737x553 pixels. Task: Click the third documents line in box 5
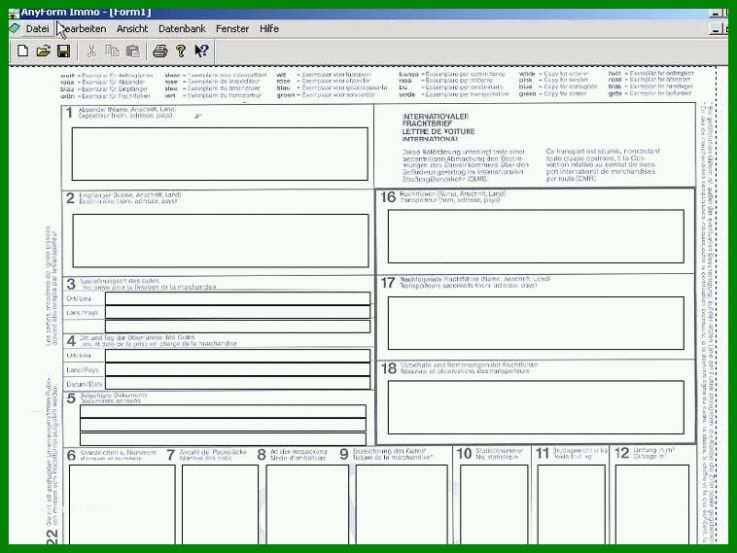(223, 439)
